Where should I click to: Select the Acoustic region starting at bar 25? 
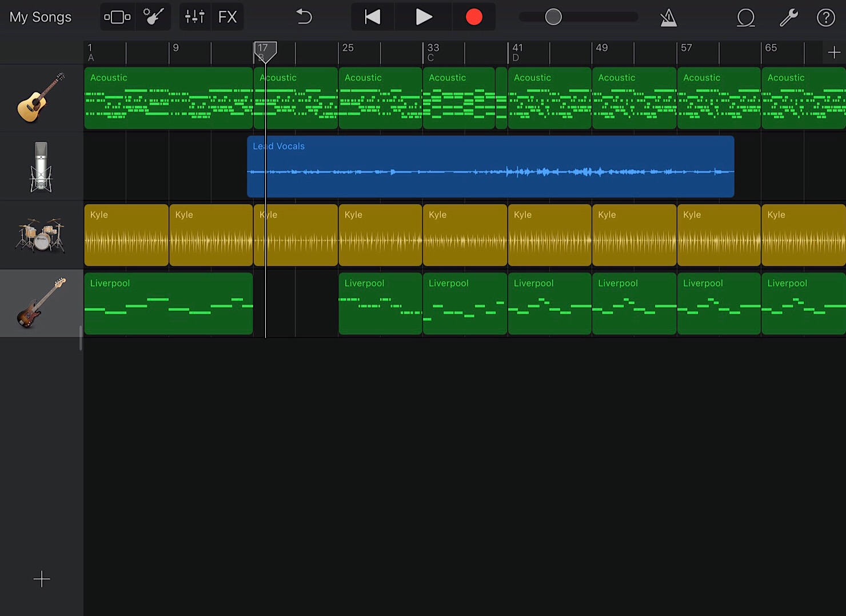coord(380,98)
